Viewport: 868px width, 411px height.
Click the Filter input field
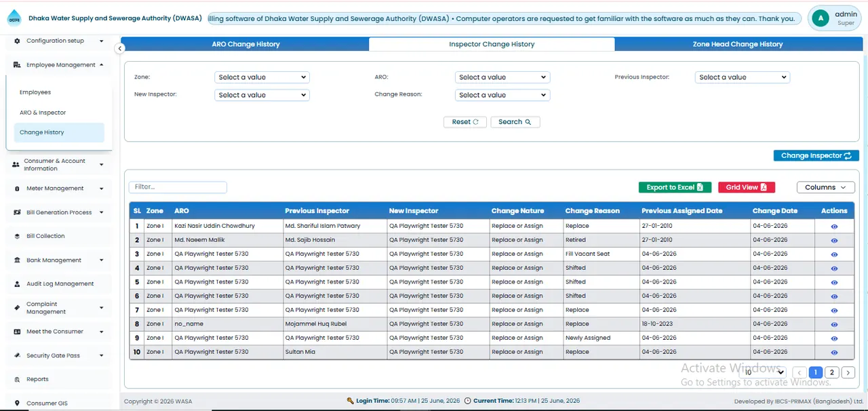[178, 187]
